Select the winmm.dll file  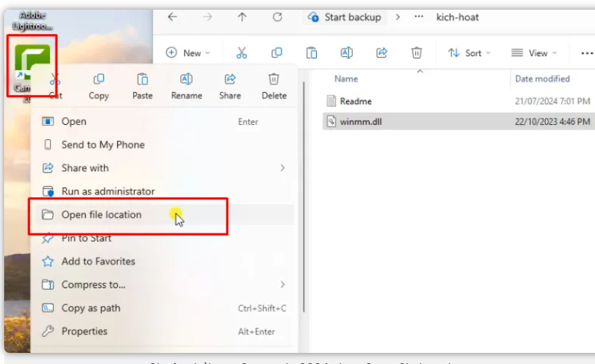(x=361, y=122)
